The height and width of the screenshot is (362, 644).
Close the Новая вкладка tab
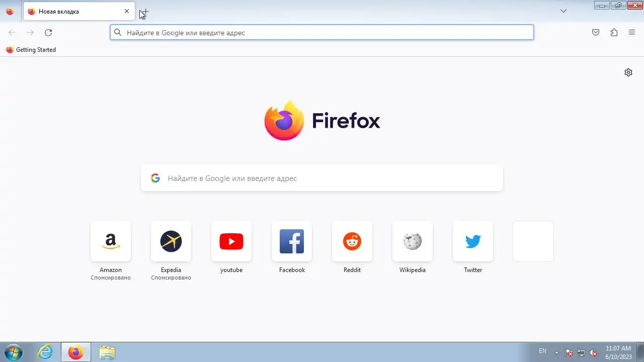point(127,11)
